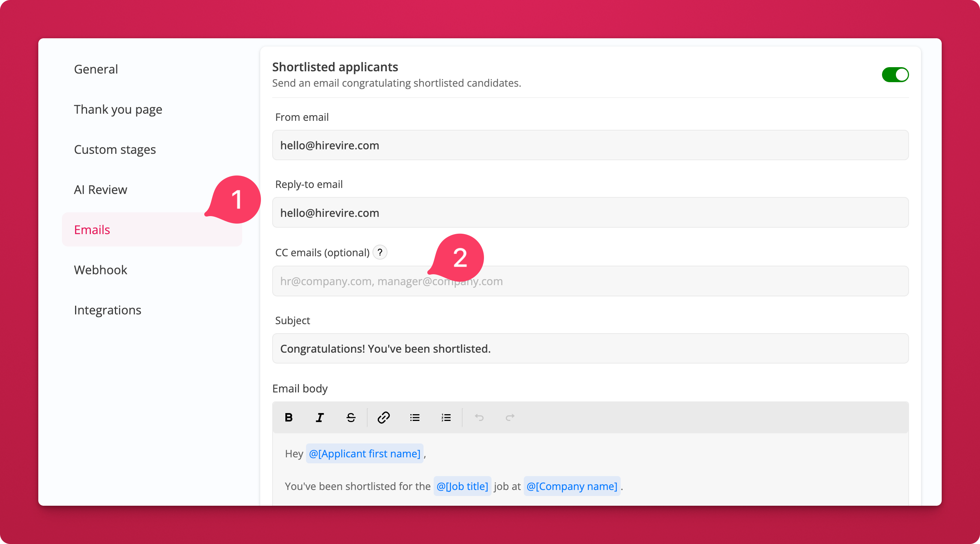The height and width of the screenshot is (544, 980).
Task: Open the General settings section
Action: click(x=96, y=69)
